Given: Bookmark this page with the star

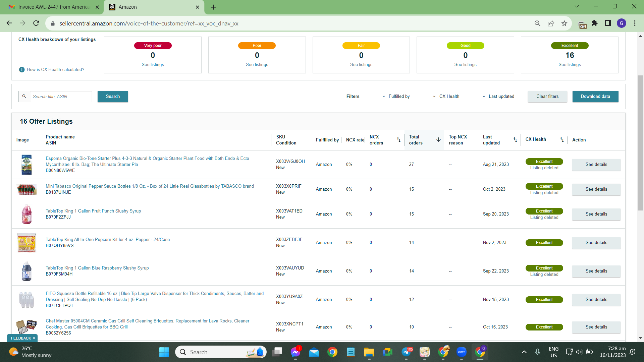Looking at the screenshot, I should (564, 23).
